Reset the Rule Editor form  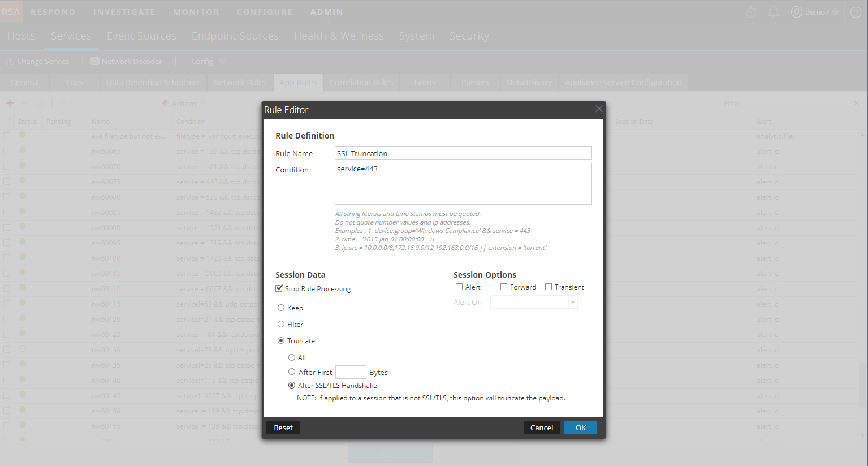click(x=283, y=428)
